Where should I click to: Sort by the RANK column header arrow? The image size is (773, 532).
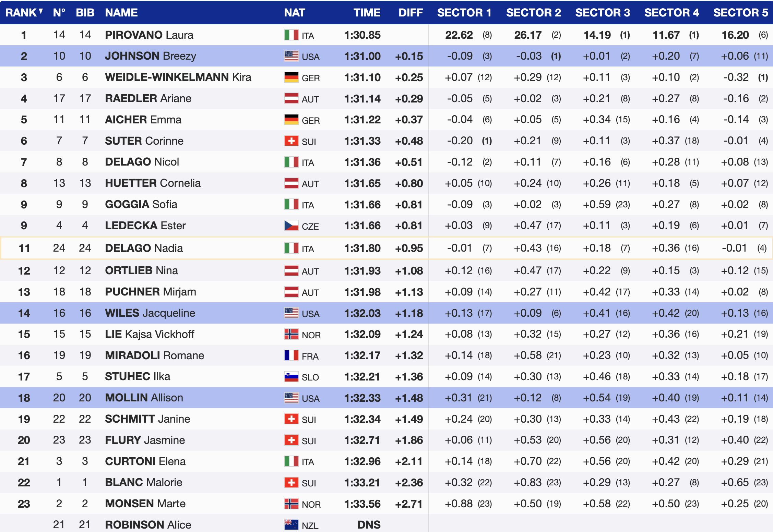coord(41,12)
